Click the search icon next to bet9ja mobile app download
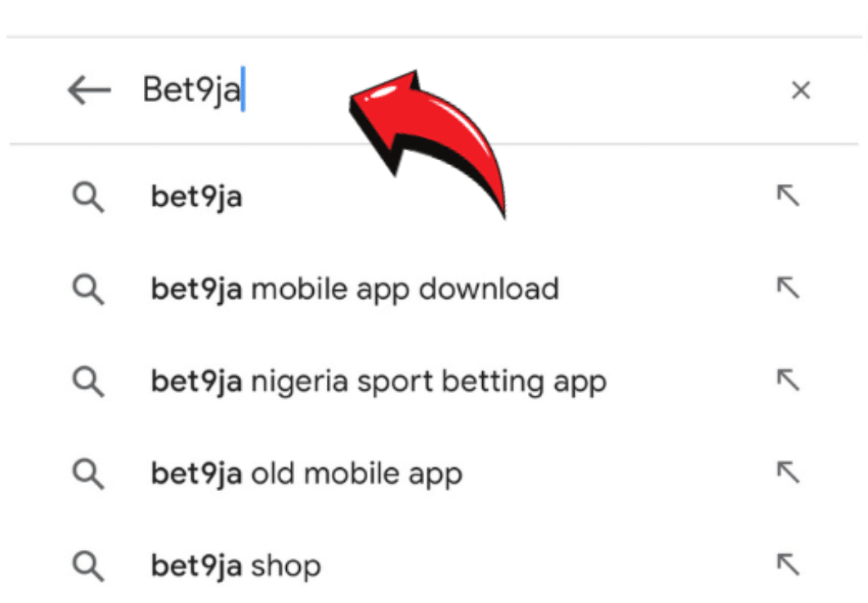This screenshot has height=603, width=868. coord(88,288)
